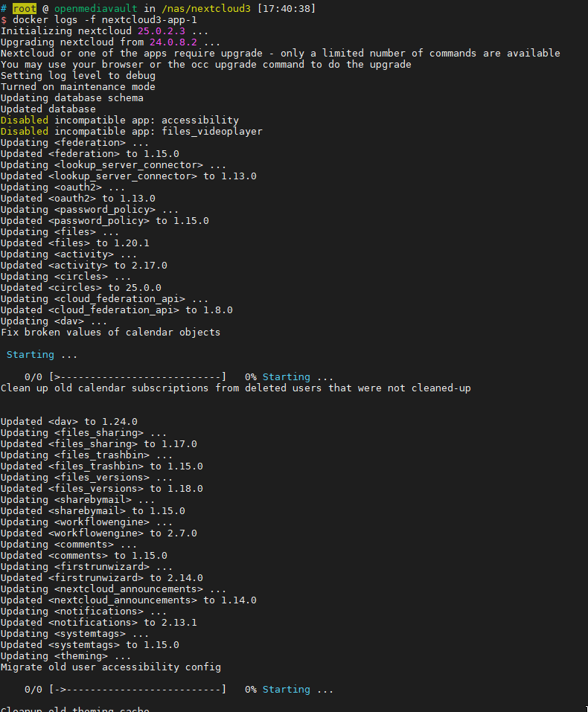Click the yellow Disabled word before accessibility
This screenshot has height=712, width=588.
pyautogui.click(x=24, y=120)
